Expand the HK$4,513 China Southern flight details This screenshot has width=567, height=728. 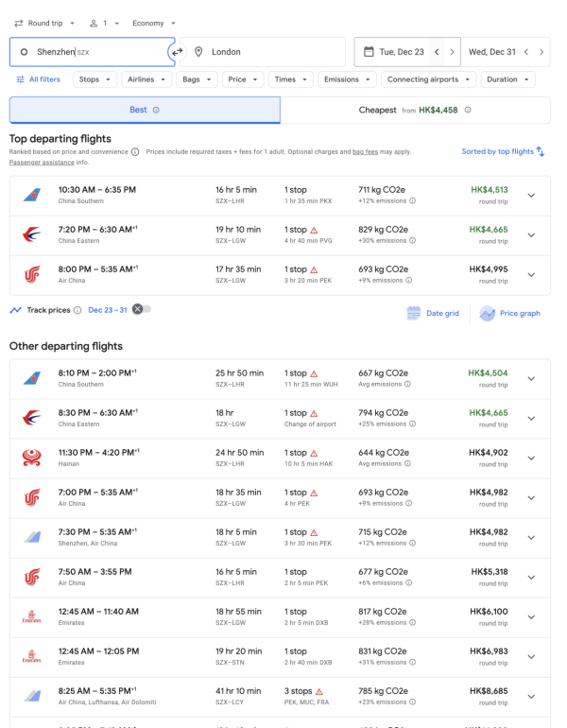point(531,196)
